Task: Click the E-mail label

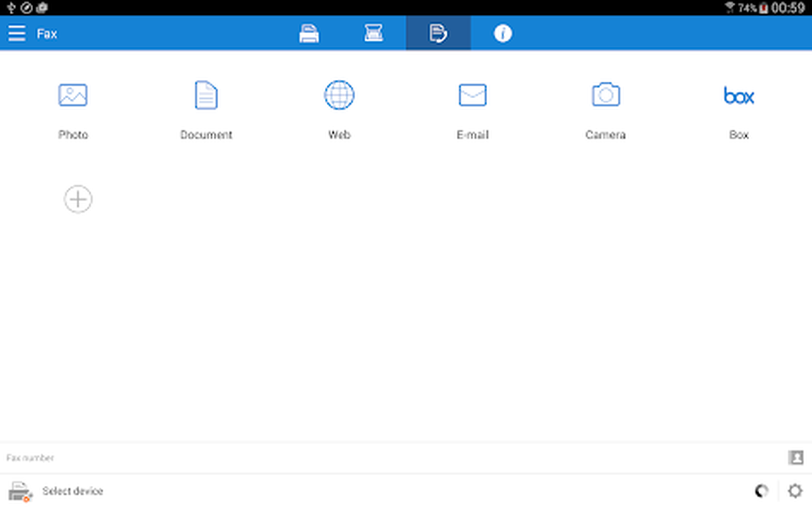Action: [472, 135]
